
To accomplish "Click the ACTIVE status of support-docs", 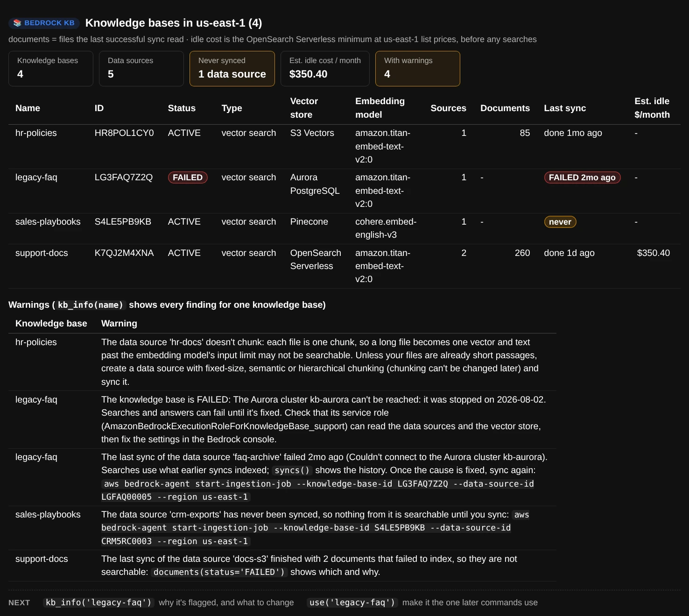I will coord(184,253).
